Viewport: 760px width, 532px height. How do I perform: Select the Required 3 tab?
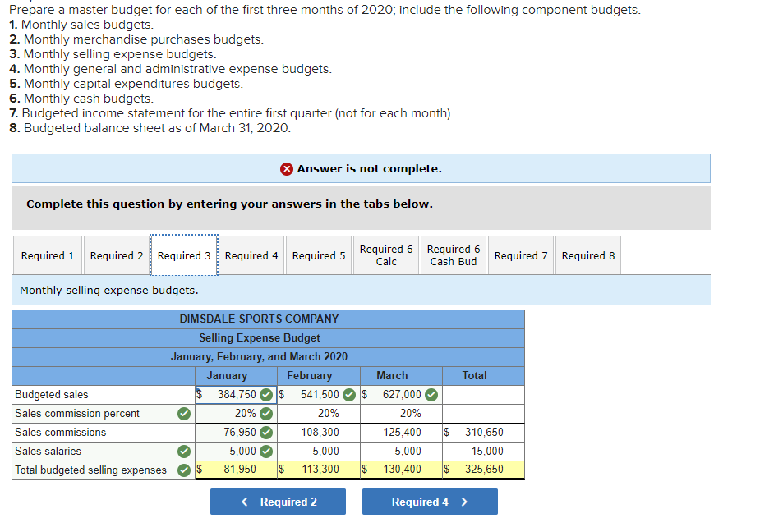[184, 255]
